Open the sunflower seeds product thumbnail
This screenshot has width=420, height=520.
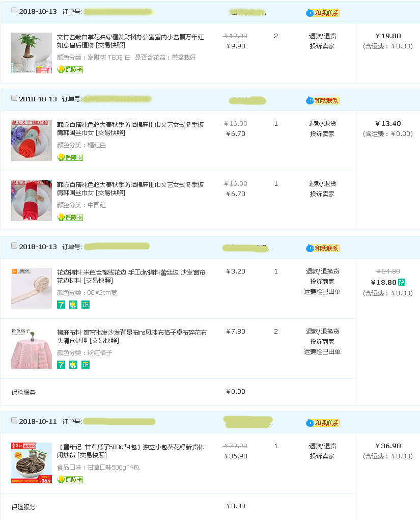click(32, 463)
